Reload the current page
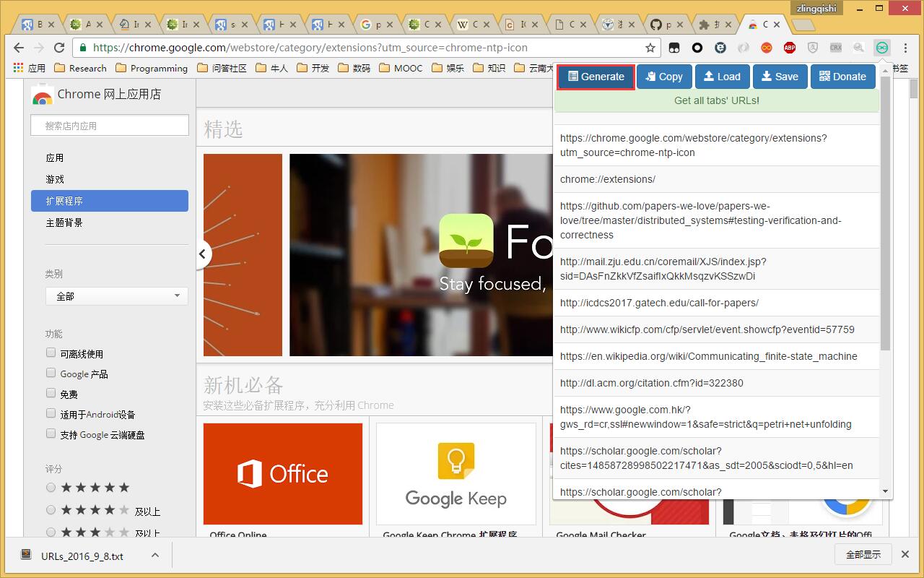 [x=59, y=48]
